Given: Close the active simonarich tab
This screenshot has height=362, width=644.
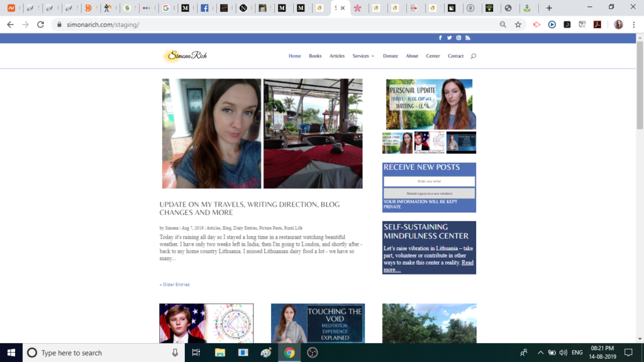Looking at the screenshot, I should [343, 8].
